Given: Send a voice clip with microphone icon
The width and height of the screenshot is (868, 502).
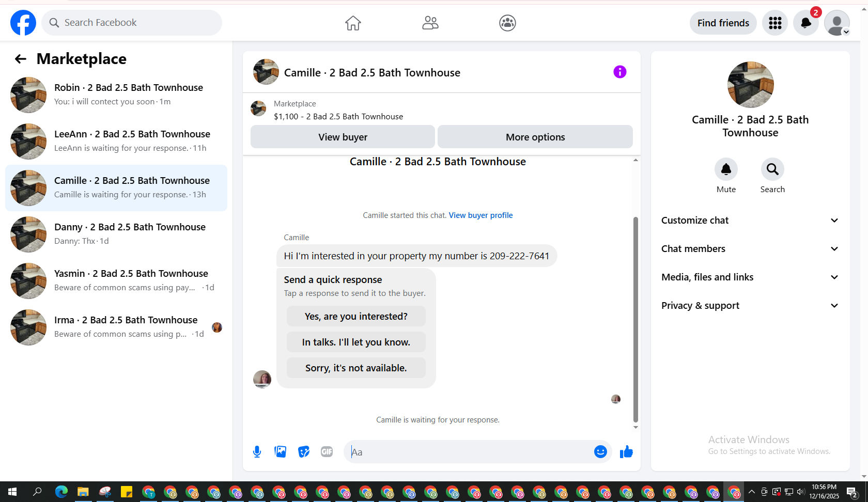Looking at the screenshot, I should point(257,452).
